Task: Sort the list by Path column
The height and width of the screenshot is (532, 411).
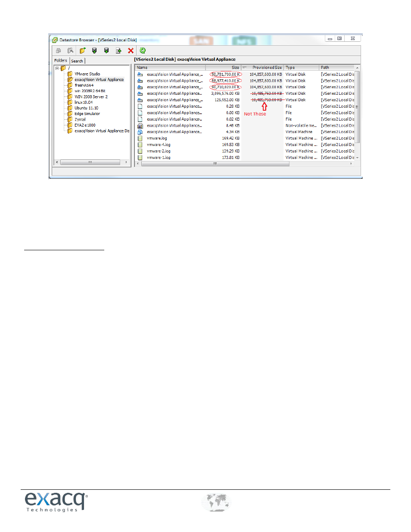Action: click(336, 68)
